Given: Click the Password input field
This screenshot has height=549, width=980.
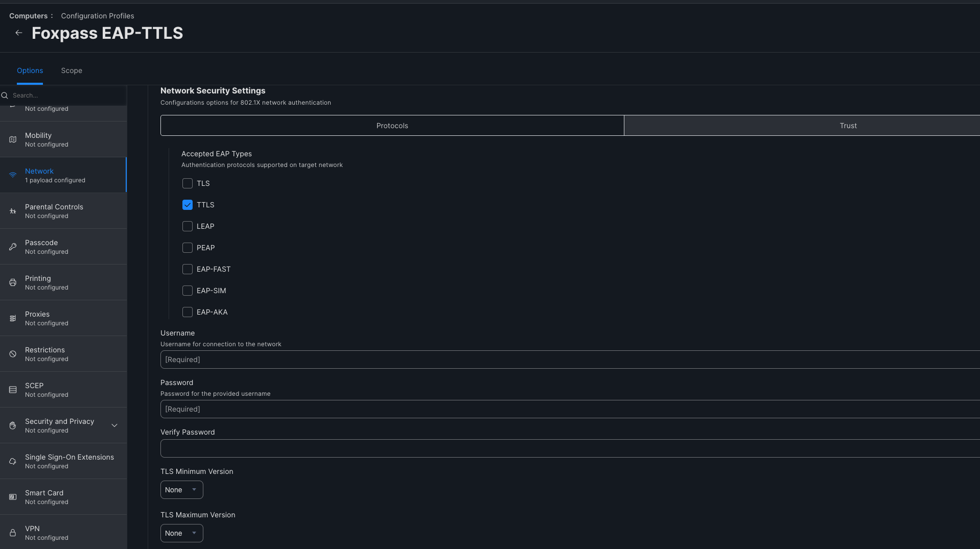Looking at the screenshot, I should [x=570, y=409].
